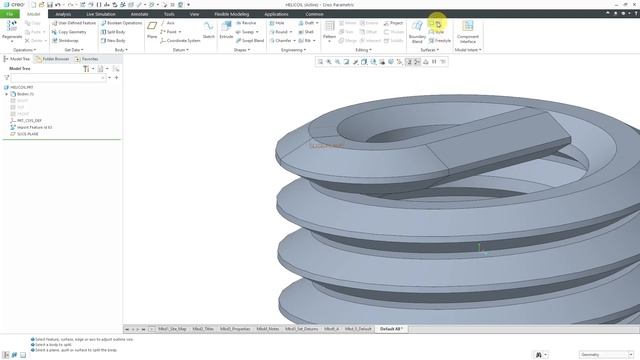640x360 pixels.
Task: Select SLICE-PLANE in the Model Tree
Action: point(25,134)
